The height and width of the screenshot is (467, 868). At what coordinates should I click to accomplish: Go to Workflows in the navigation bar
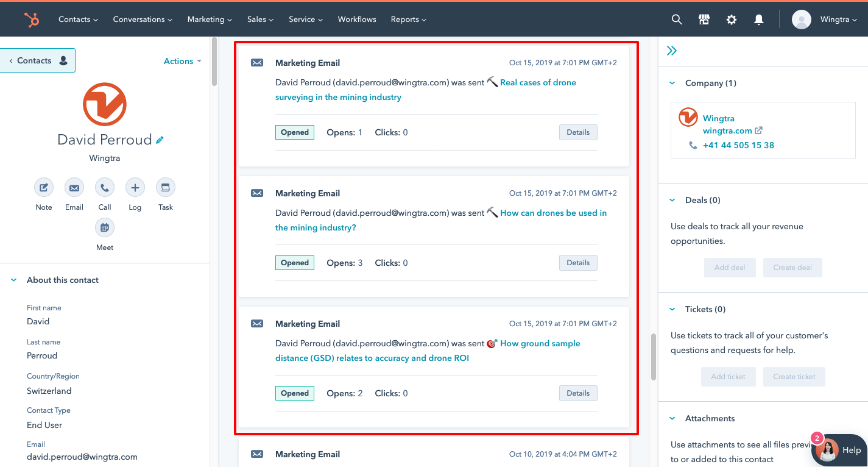coord(357,20)
